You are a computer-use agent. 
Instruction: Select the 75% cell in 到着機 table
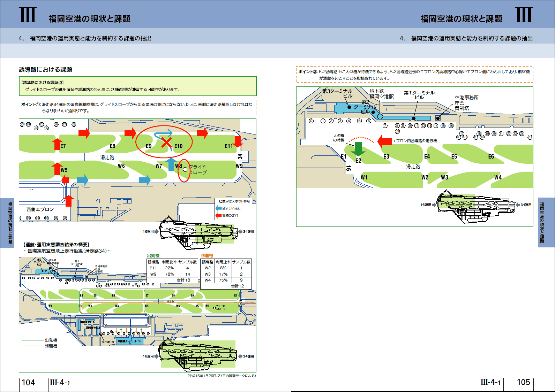(223, 280)
